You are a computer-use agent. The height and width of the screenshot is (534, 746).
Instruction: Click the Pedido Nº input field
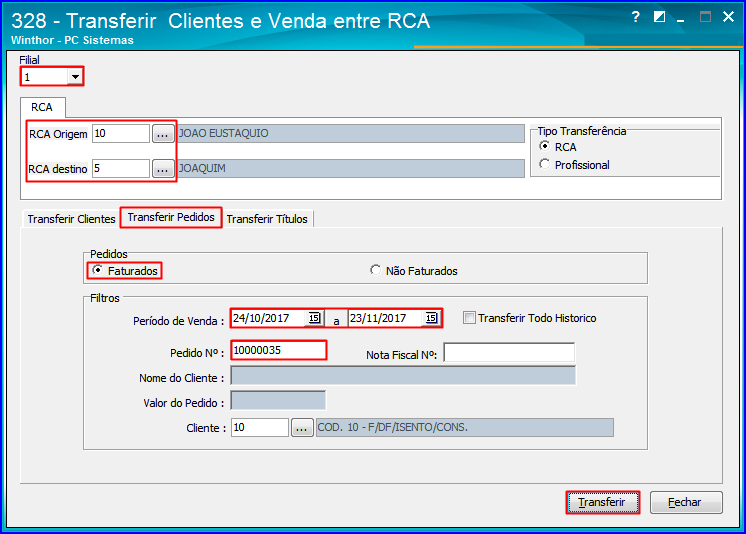tap(279, 350)
